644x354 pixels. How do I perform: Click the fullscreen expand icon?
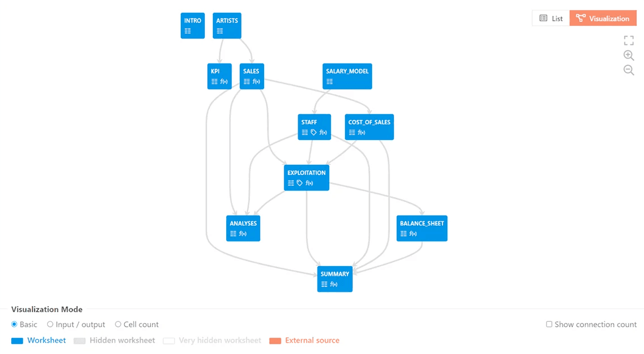tap(629, 41)
